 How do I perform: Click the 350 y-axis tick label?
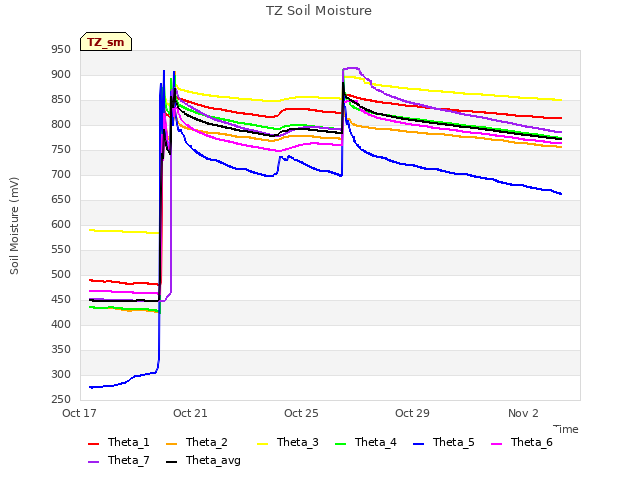pos(61,349)
